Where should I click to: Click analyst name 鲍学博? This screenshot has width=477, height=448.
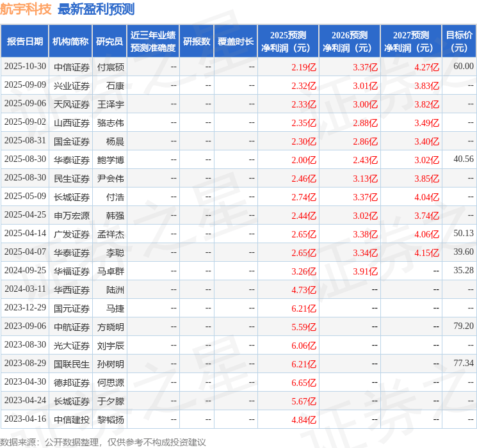click(111, 160)
